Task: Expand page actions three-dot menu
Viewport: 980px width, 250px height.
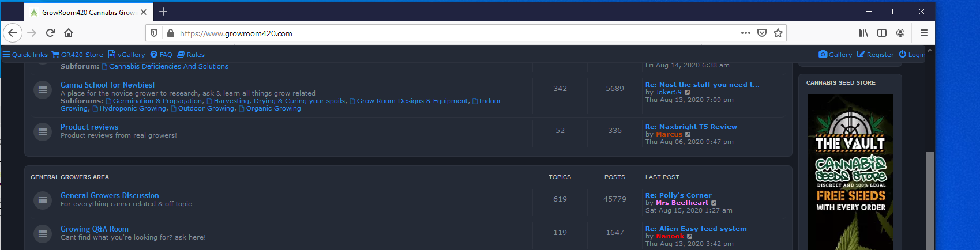Action: [745, 33]
